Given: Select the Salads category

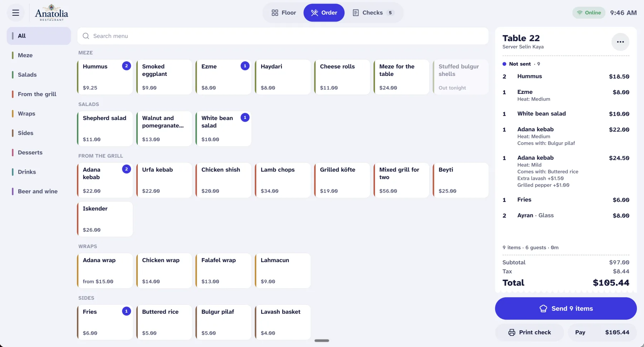Looking at the screenshot, I should [x=39, y=74].
